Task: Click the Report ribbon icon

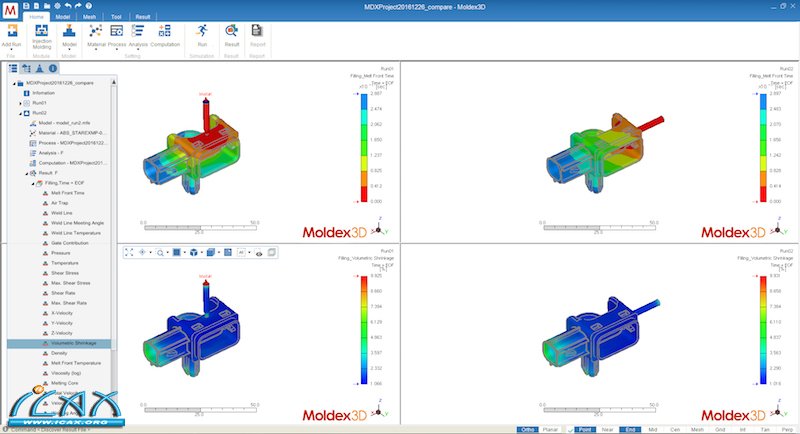Action: [x=257, y=31]
